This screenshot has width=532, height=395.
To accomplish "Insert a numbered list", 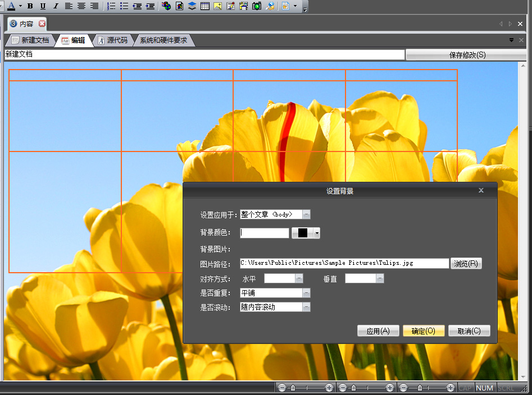I will tap(111, 6).
